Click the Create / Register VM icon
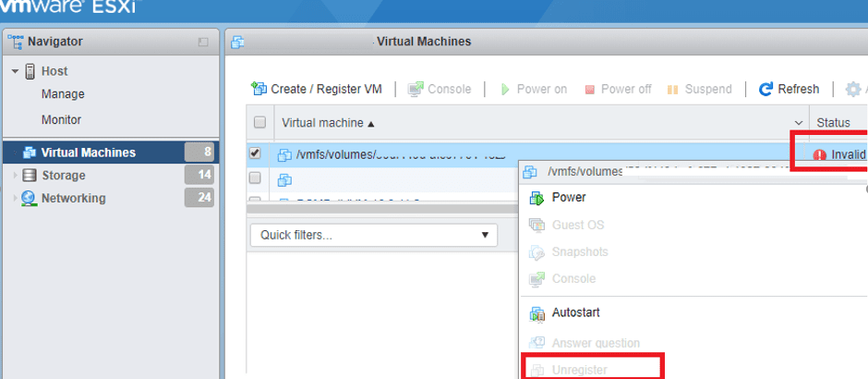Viewport: 868px width, 379px height. [x=259, y=90]
